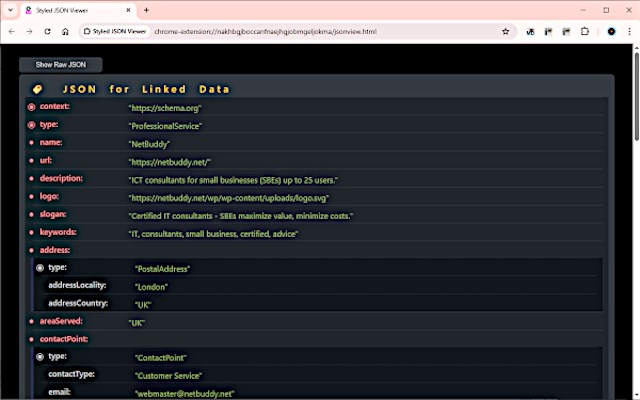Click the vertical page scrollbar thumb
The width and height of the screenshot is (640, 400).
click(636, 96)
